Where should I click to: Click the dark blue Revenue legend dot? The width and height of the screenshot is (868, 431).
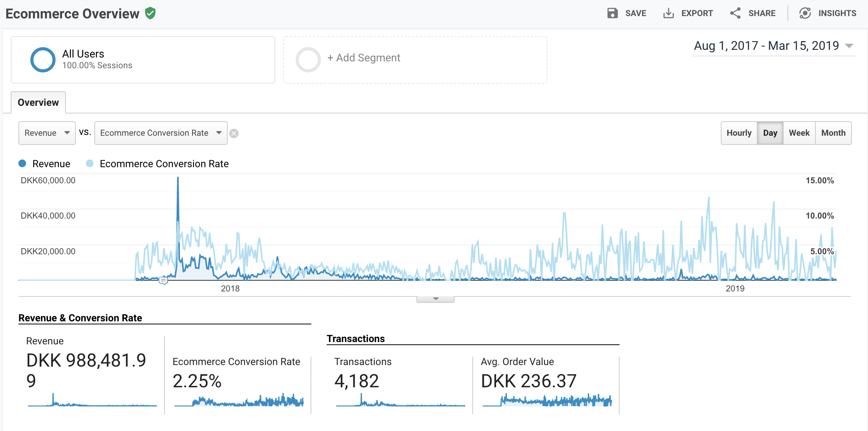(x=22, y=164)
